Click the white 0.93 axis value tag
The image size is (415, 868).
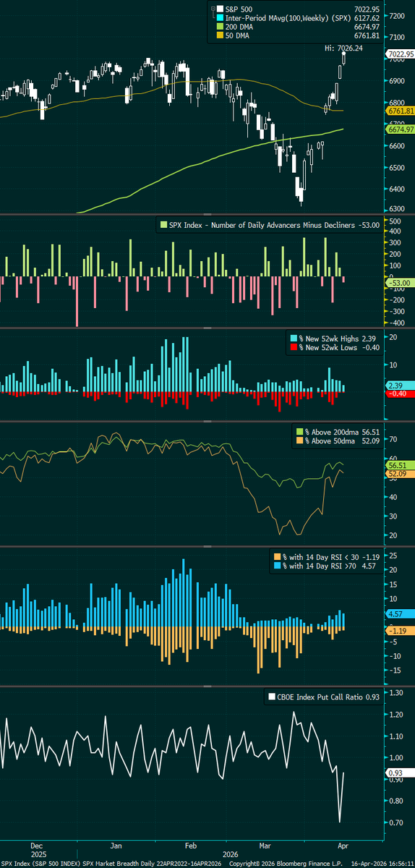401,773
